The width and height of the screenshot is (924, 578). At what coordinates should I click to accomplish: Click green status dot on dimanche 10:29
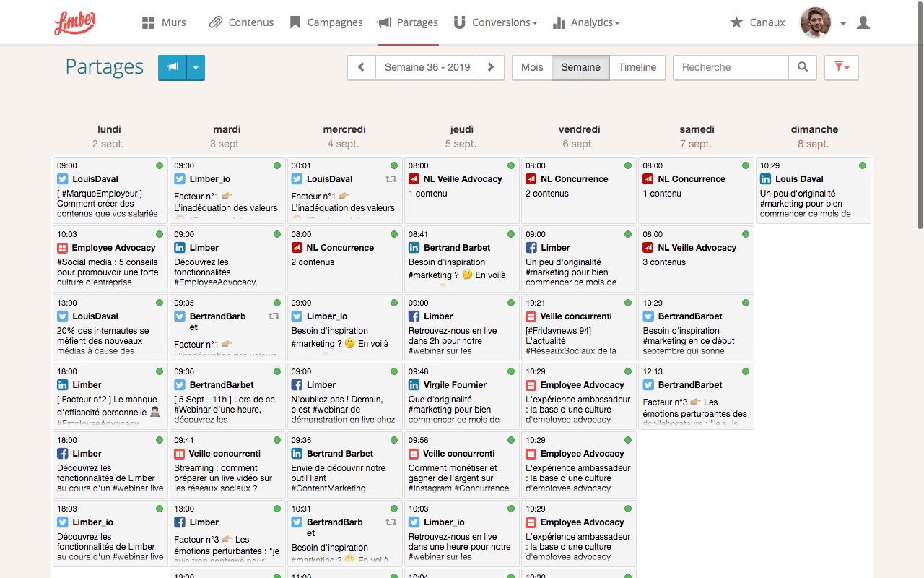pos(863,165)
